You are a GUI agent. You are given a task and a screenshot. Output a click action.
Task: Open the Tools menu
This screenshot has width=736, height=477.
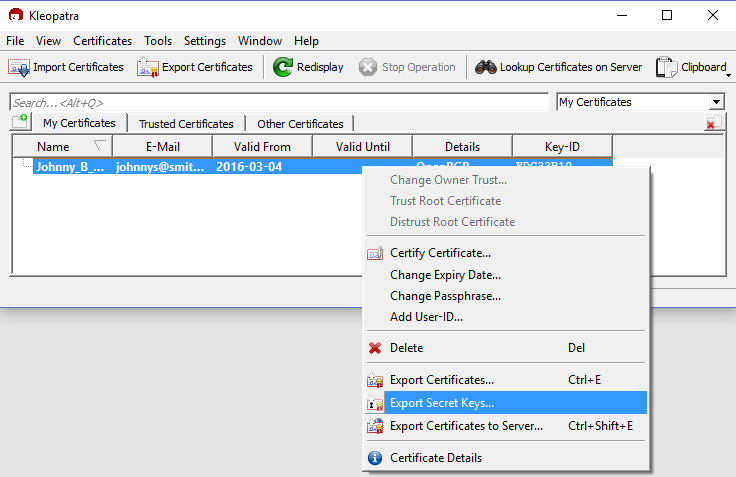click(158, 41)
